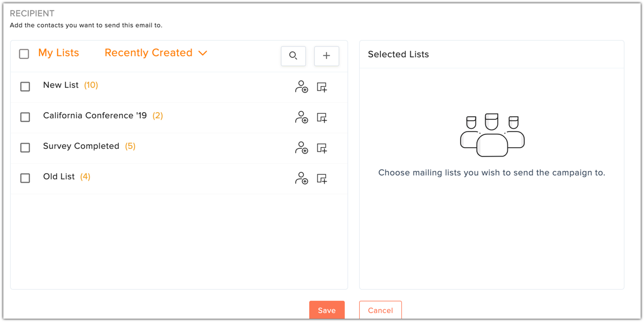This screenshot has width=644, height=322.
Task: Click add-segment icon beside Survey Completed
Action: (x=322, y=148)
